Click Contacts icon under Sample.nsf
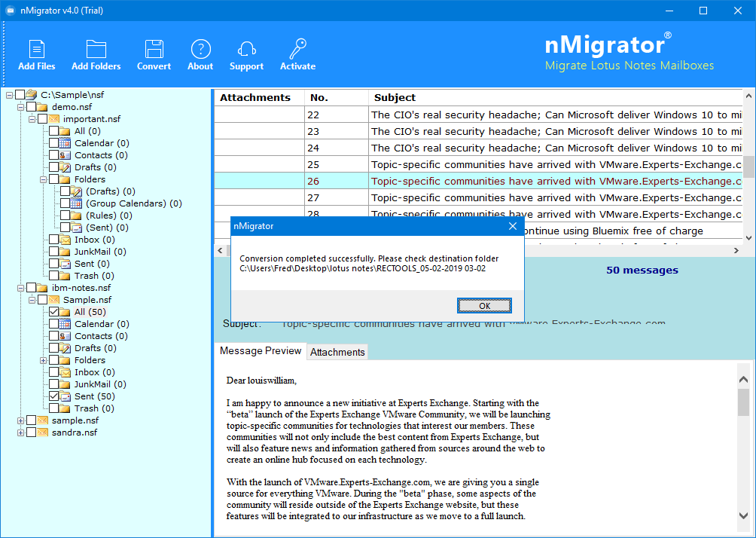Screen dimensions: 756x538 click(x=65, y=336)
